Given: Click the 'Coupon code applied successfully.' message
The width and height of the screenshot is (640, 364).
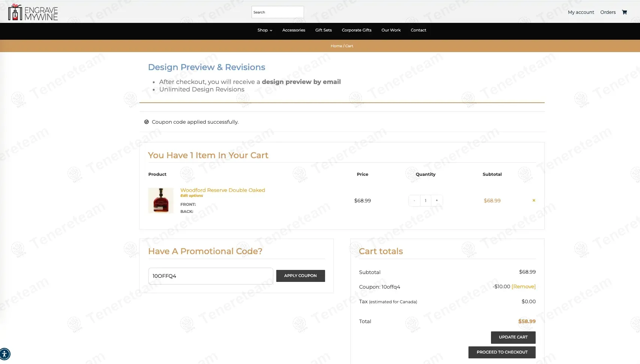Looking at the screenshot, I should tap(195, 122).
